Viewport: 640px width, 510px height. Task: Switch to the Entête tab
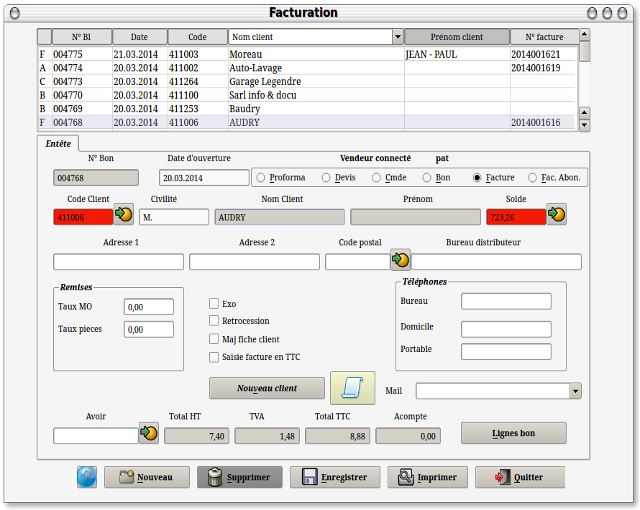(58, 143)
